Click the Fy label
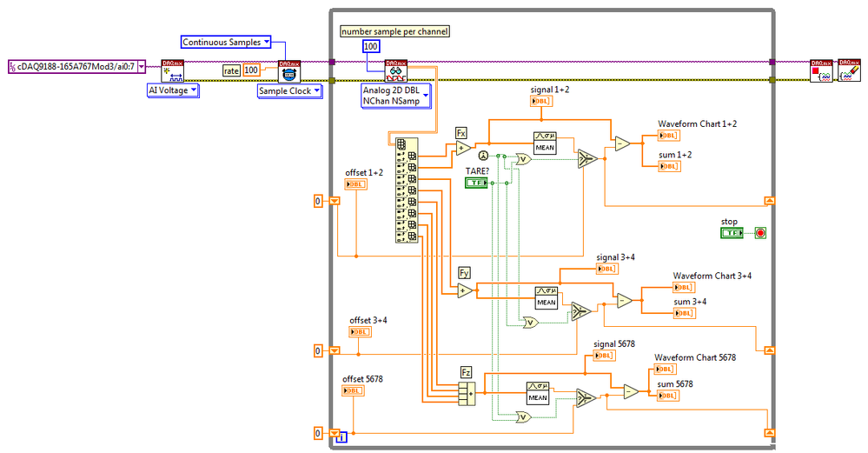The image size is (868, 453). [x=464, y=273]
